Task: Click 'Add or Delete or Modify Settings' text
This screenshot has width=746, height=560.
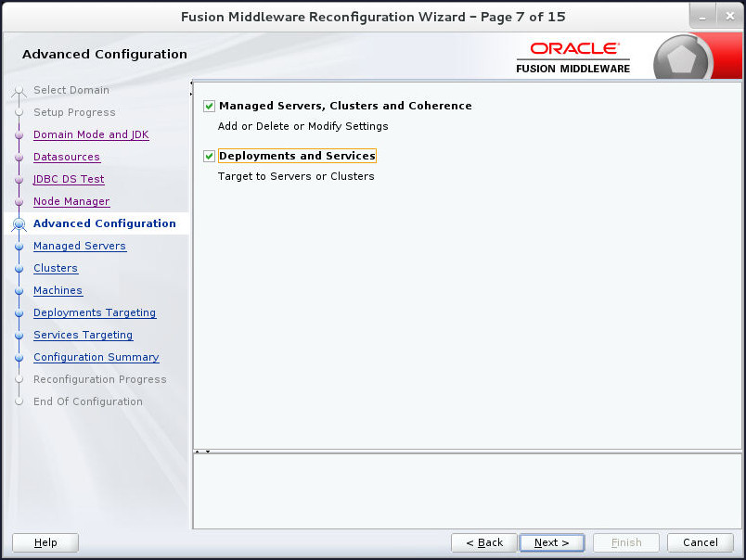Action: [x=302, y=126]
